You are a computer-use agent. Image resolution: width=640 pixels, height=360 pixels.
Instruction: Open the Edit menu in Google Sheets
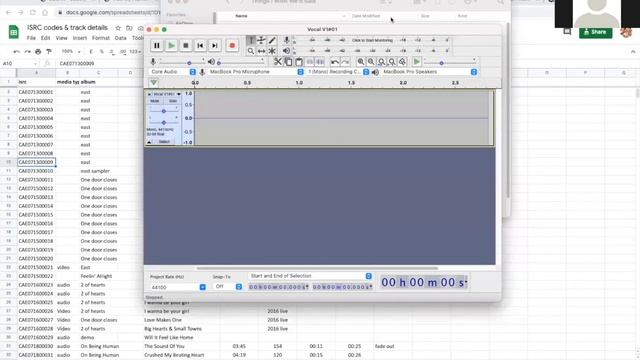click(x=45, y=38)
